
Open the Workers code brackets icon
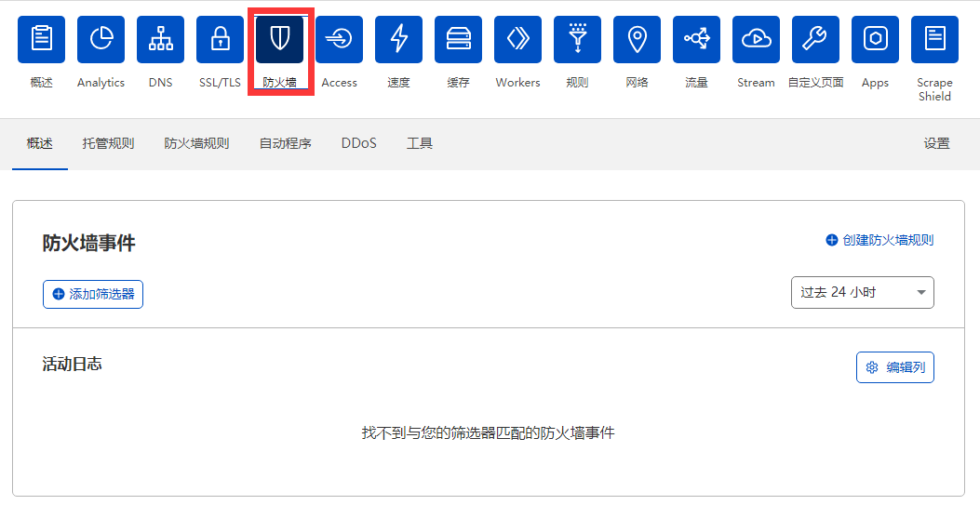tap(517, 39)
